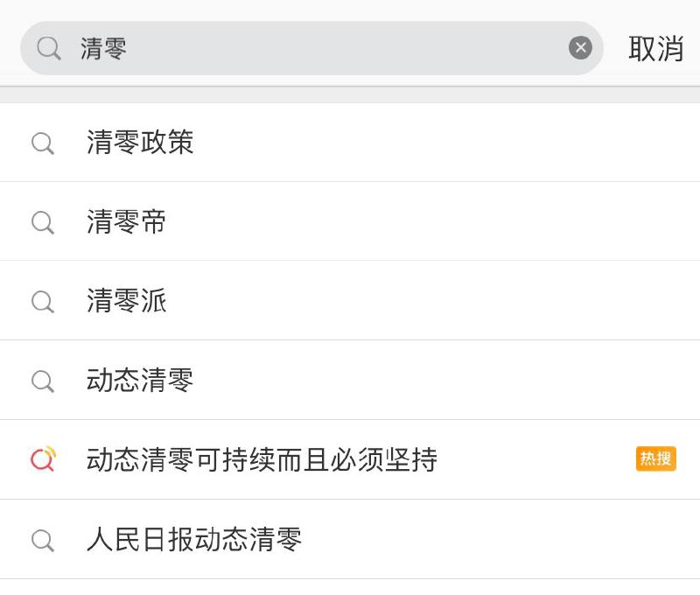Choose the 清零帝 suggestion
Image resolution: width=700 pixels, height=595 pixels.
(127, 222)
